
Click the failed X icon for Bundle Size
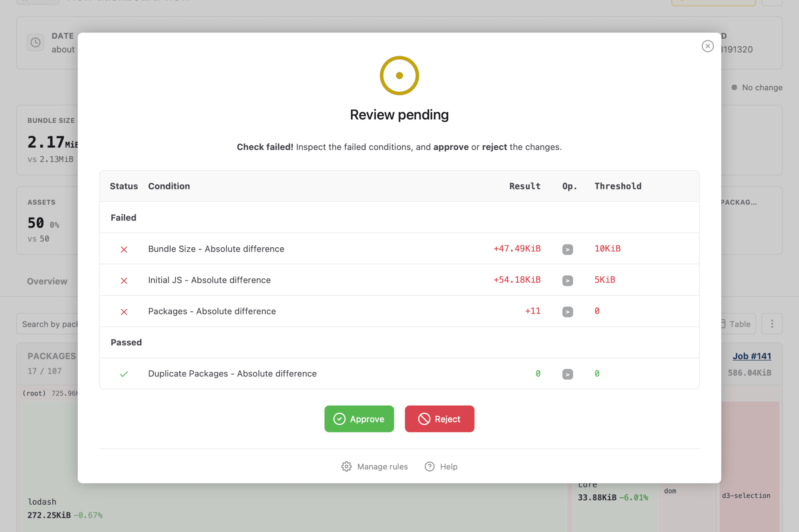point(124,249)
